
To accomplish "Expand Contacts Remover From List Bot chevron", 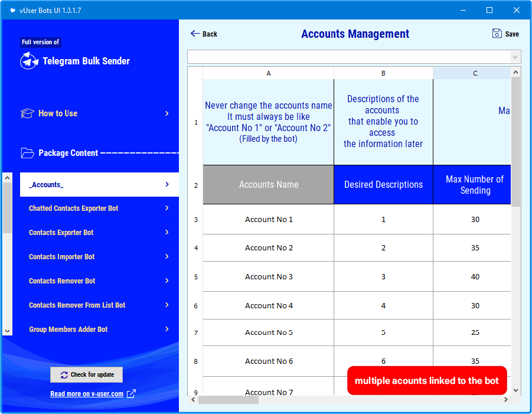I will coord(167,305).
